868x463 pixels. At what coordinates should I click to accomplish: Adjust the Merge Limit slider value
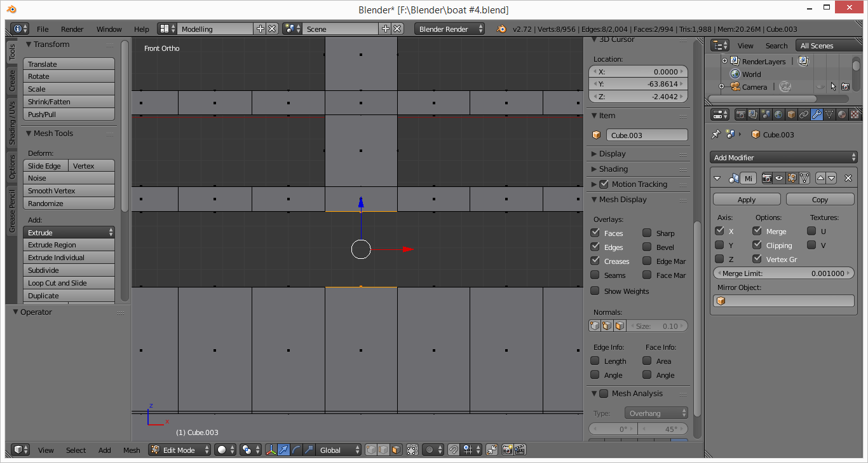point(783,273)
